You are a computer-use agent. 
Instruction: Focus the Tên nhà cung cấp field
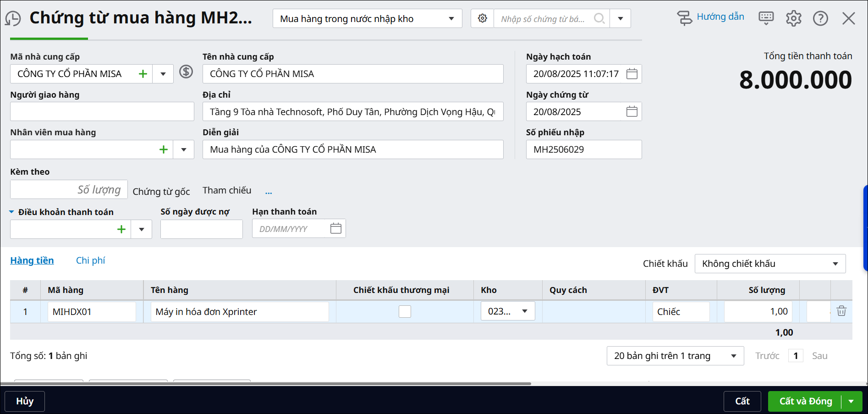[353, 74]
